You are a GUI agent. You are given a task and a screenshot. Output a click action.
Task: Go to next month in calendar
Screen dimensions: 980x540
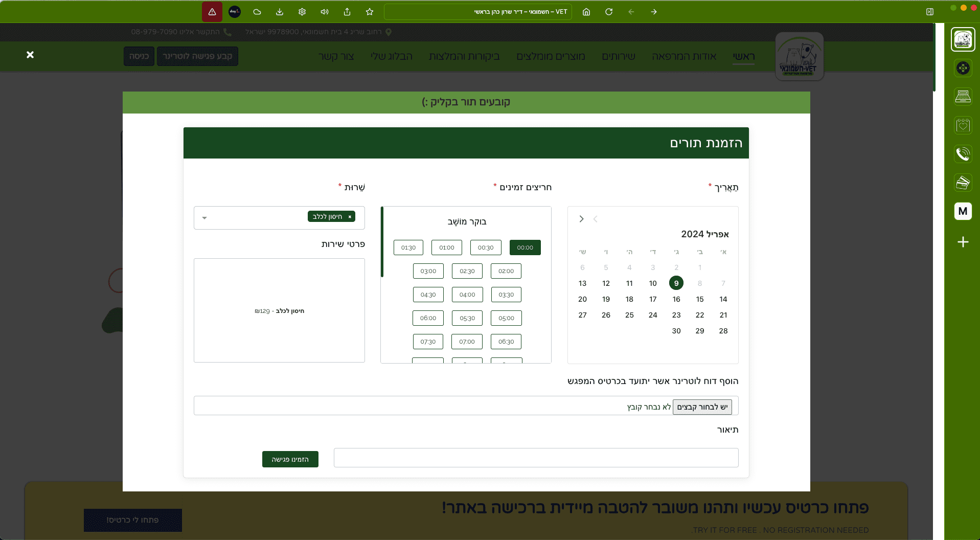click(x=581, y=219)
